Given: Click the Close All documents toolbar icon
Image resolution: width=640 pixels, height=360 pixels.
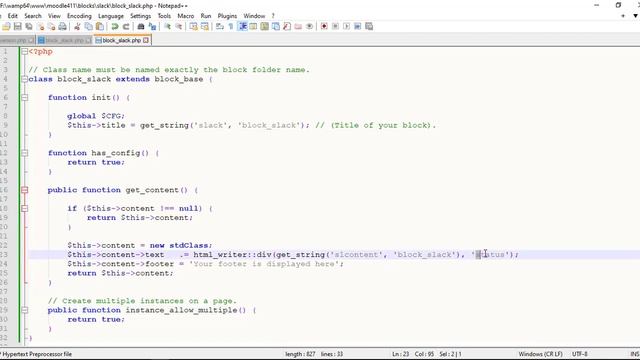Looking at the screenshot, I should coord(51,27).
